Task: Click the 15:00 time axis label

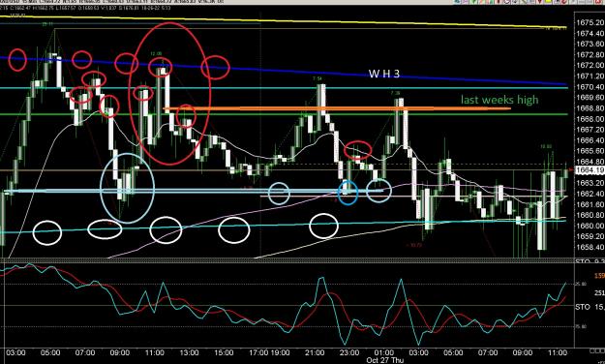Action: (225, 352)
